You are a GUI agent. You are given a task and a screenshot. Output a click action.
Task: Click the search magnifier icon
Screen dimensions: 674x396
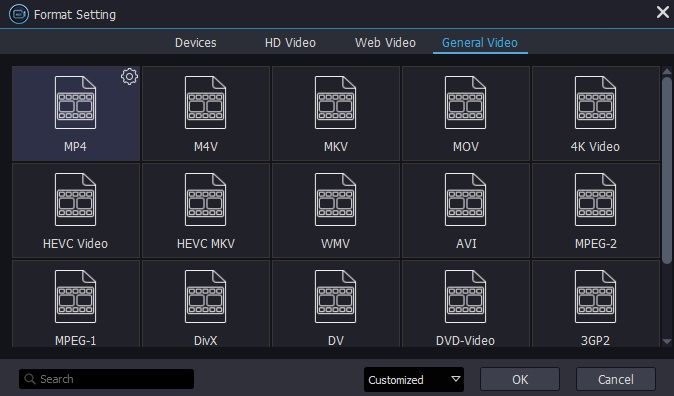click(x=30, y=379)
